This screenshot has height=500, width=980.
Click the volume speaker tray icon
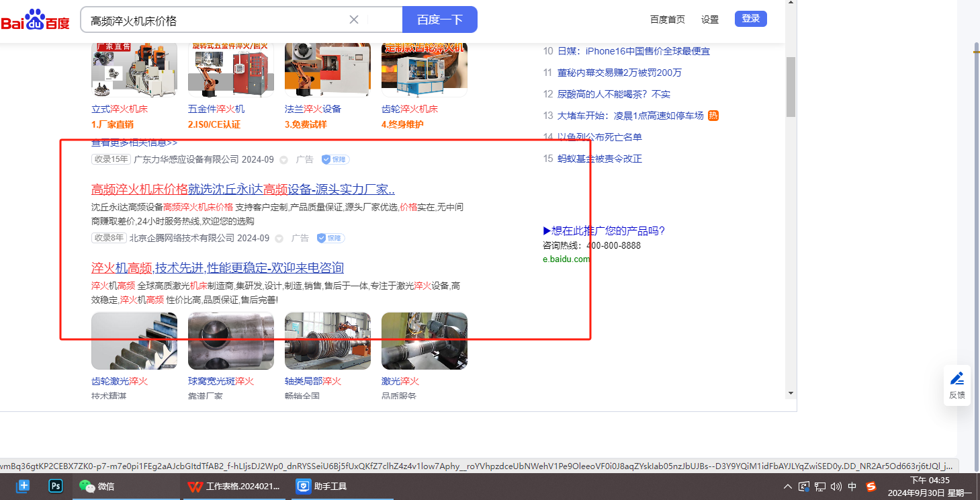coord(836,487)
